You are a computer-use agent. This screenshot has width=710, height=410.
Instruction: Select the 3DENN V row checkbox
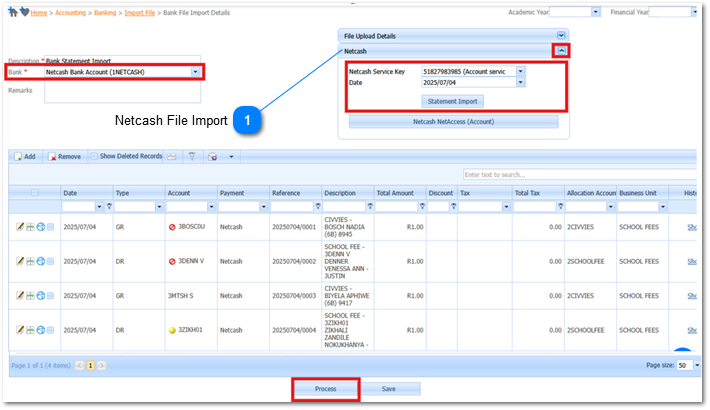tap(51, 261)
